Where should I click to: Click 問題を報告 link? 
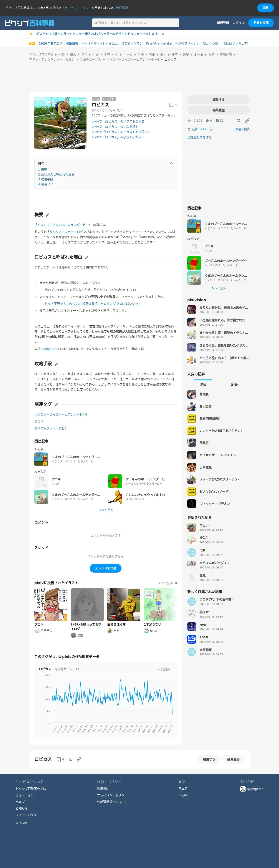coord(242,129)
